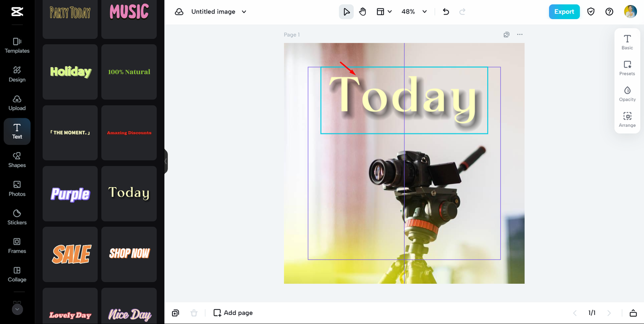The width and height of the screenshot is (644, 324).
Task: Choose the Amazing Discounts text preset
Action: click(129, 133)
